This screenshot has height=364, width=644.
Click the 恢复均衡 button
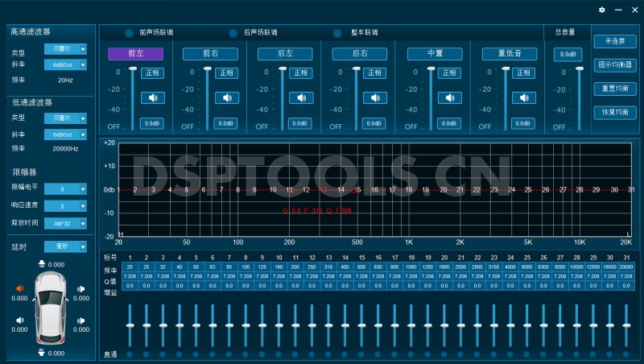[x=615, y=112]
